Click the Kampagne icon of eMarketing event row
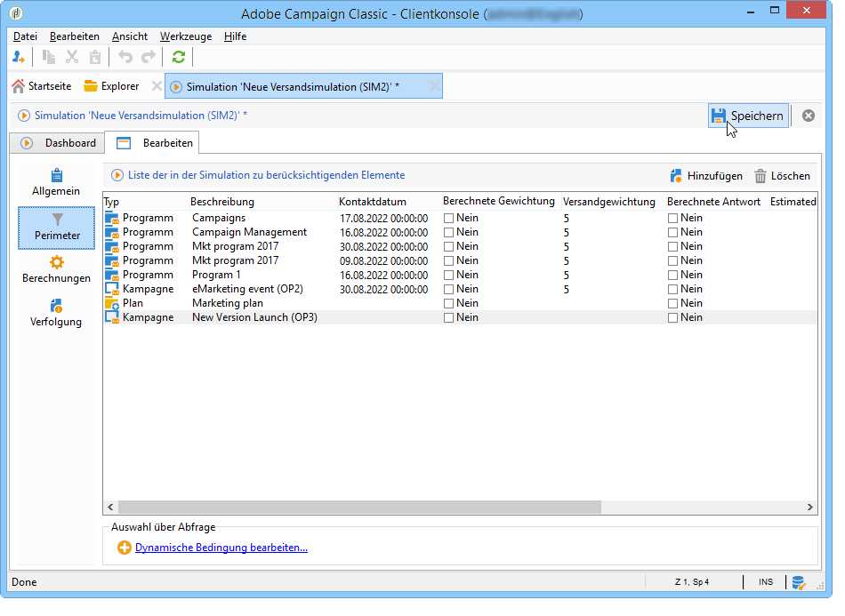 coord(111,289)
